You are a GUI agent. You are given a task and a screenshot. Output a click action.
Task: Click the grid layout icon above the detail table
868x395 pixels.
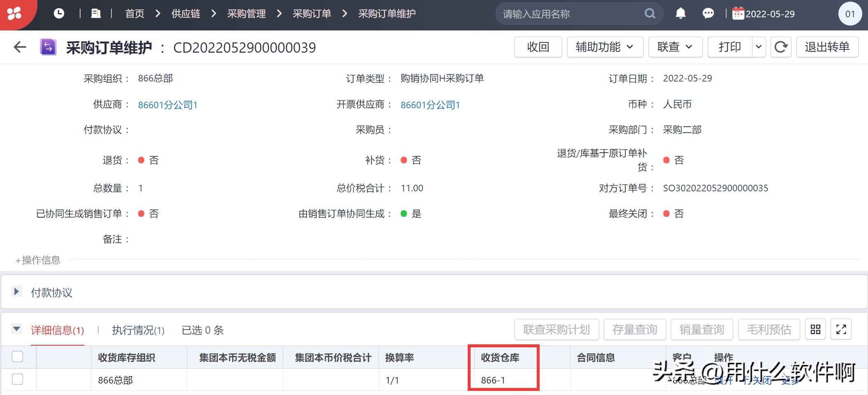[815, 330]
